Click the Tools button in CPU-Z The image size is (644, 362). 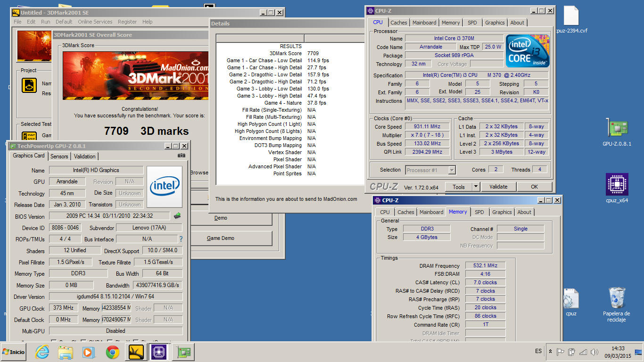[459, 187]
